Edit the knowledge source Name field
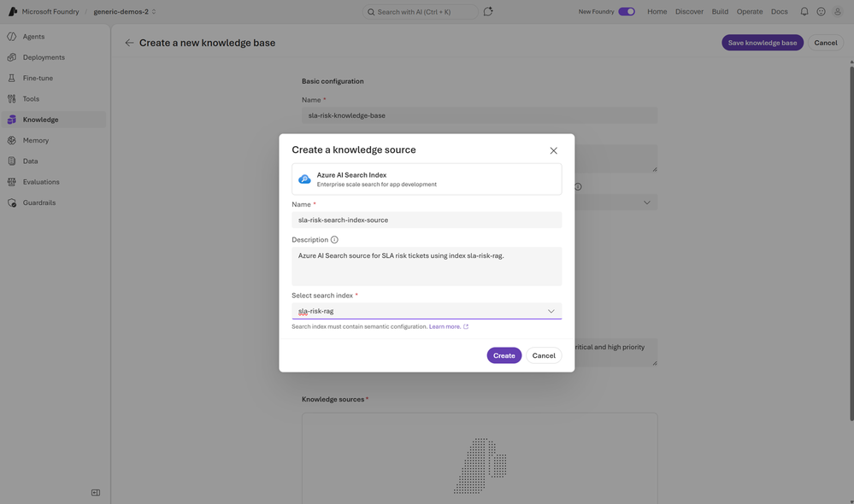Image resolution: width=854 pixels, height=504 pixels. point(427,220)
